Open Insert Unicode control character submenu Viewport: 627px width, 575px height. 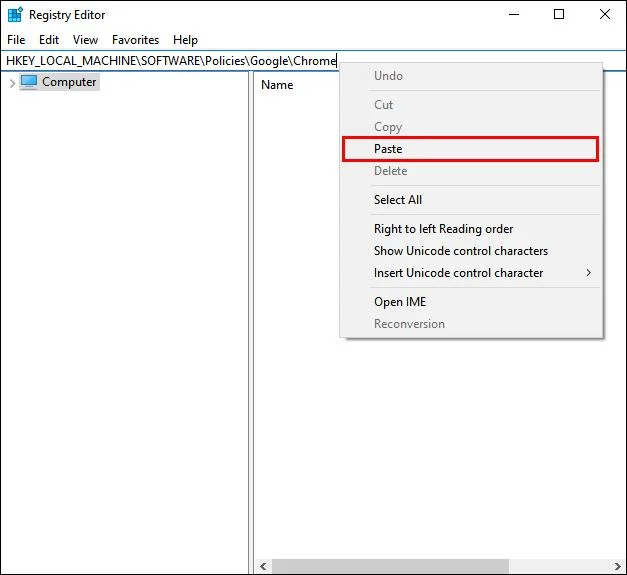(x=470, y=273)
